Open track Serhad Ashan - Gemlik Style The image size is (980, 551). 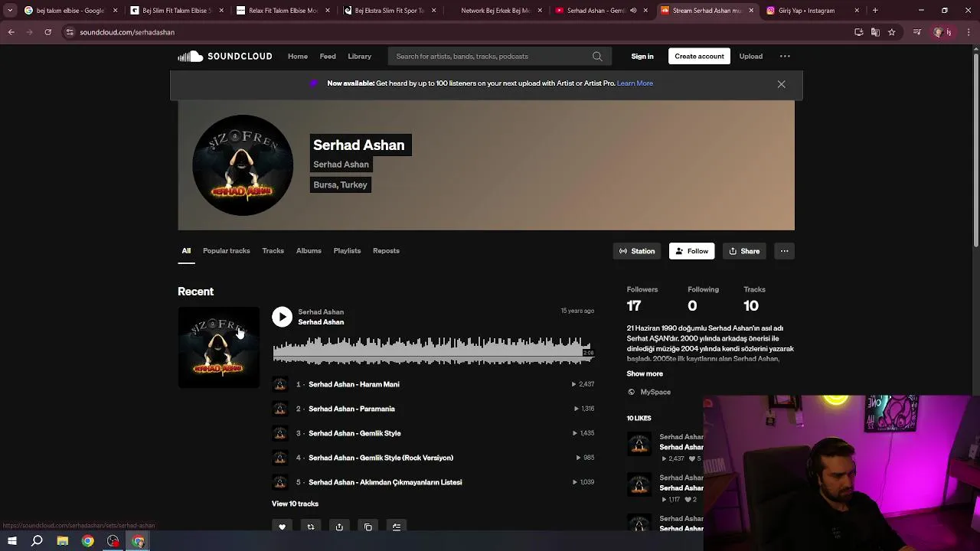(x=354, y=433)
